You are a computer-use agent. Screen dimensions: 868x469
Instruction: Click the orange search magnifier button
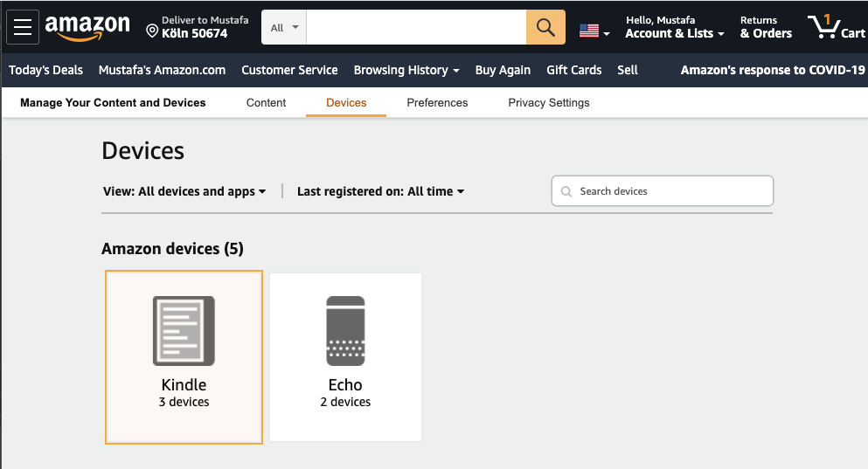click(545, 27)
